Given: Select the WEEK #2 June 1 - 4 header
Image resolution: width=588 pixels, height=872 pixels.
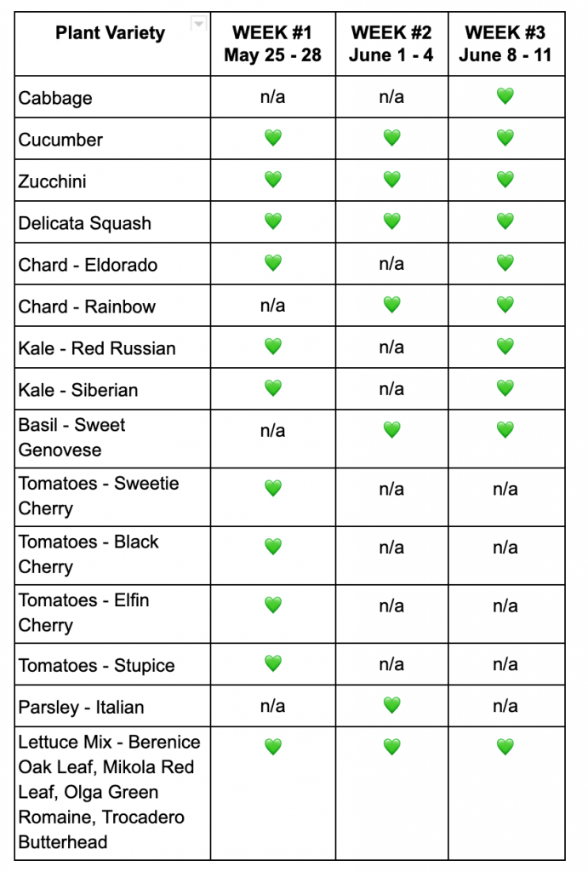Looking at the screenshot, I should click(x=391, y=43).
